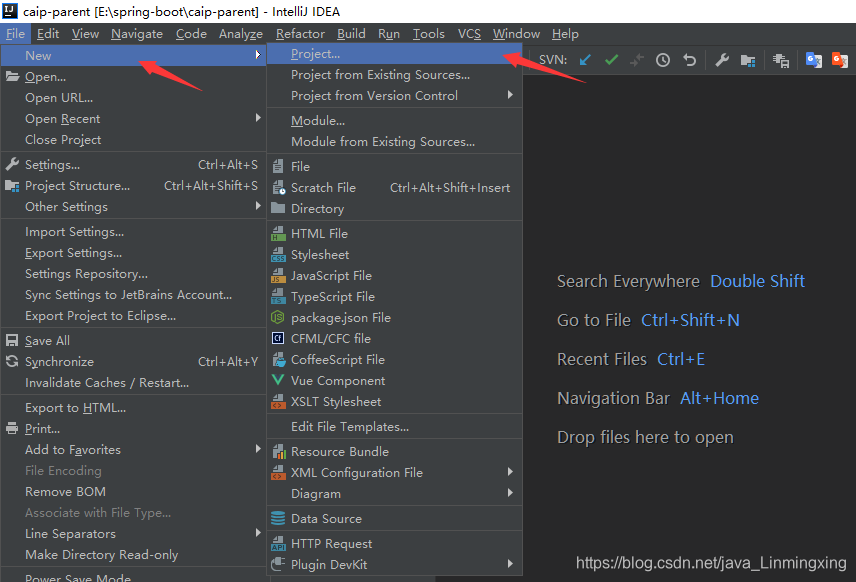Click Print... in File menu

pyautogui.click(x=133, y=429)
